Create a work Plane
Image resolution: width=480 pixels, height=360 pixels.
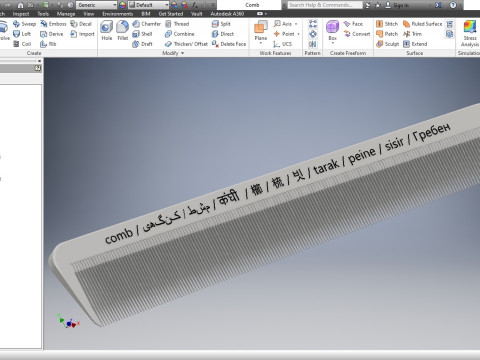tap(261, 29)
